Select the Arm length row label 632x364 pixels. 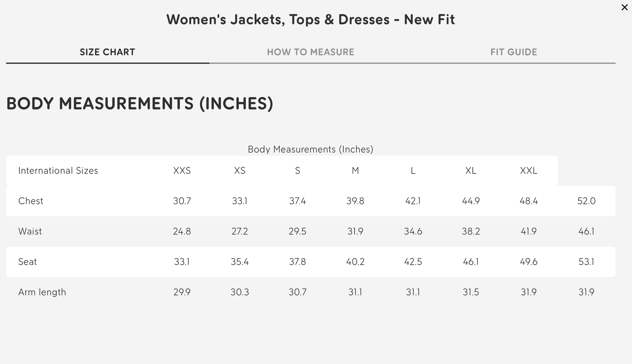[x=42, y=292]
